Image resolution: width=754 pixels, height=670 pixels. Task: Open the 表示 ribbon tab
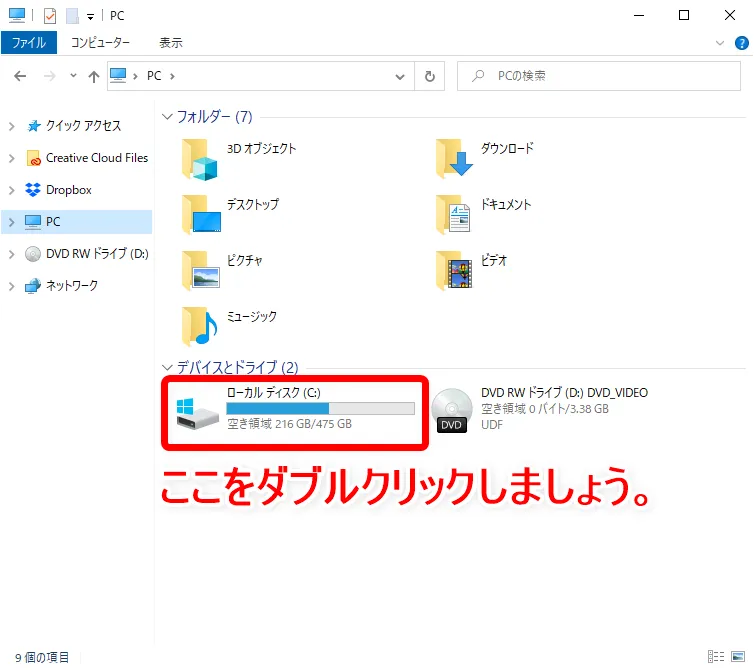(x=171, y=43)
